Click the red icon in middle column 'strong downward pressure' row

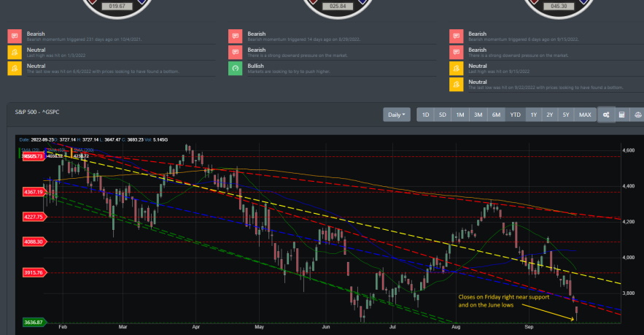coord(236,53)
